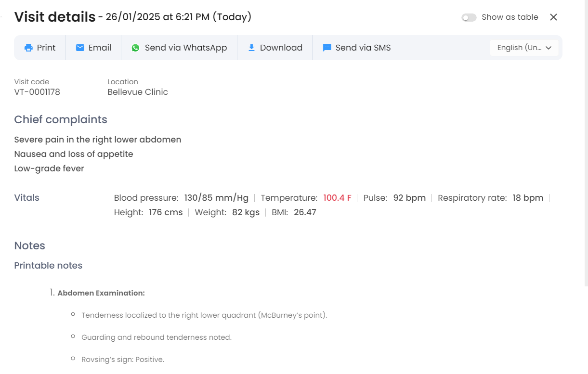
Task: Open the English language dropdown
Action: tap(519, 48)
